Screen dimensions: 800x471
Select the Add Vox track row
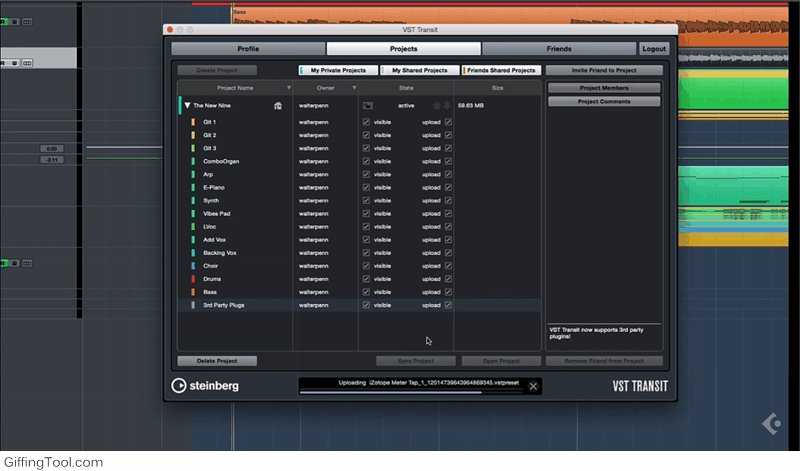[x=359, y=240]
